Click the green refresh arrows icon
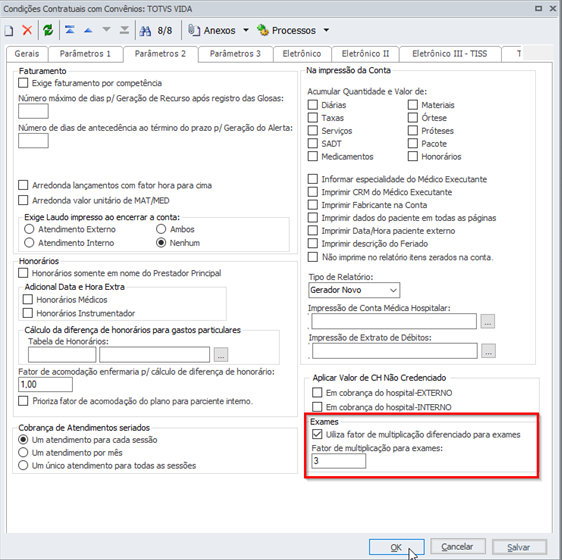Viewport: 562px width, 560px height. (x=48, y=30)
